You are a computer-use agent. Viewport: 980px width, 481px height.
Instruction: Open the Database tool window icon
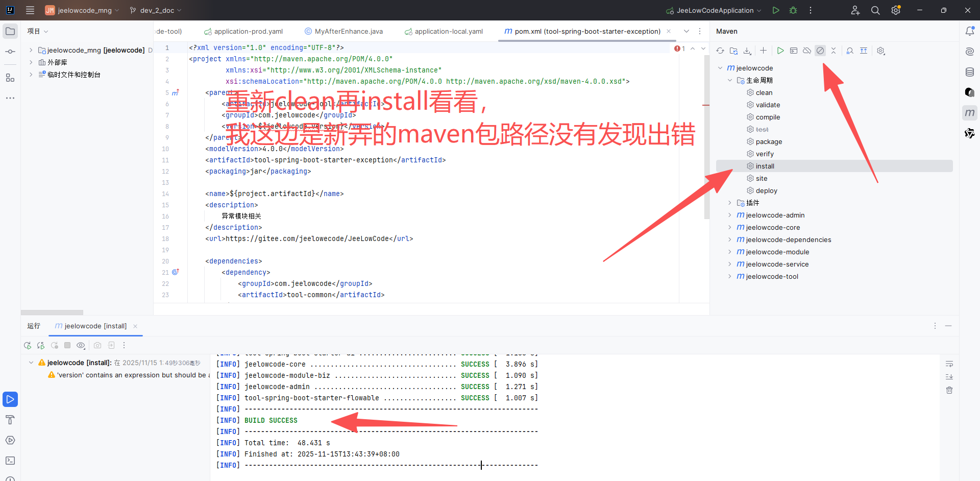tap(970, 72)
